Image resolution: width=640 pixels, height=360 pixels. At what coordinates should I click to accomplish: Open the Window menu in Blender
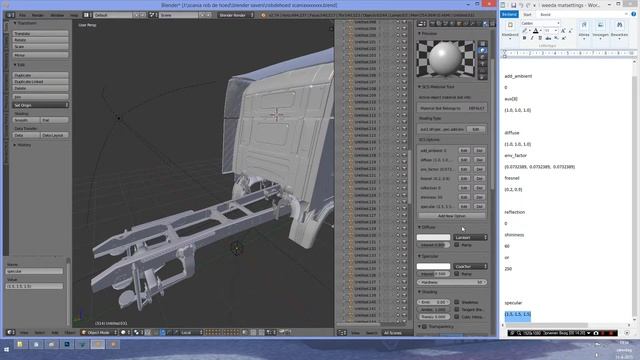coord(57,15)
